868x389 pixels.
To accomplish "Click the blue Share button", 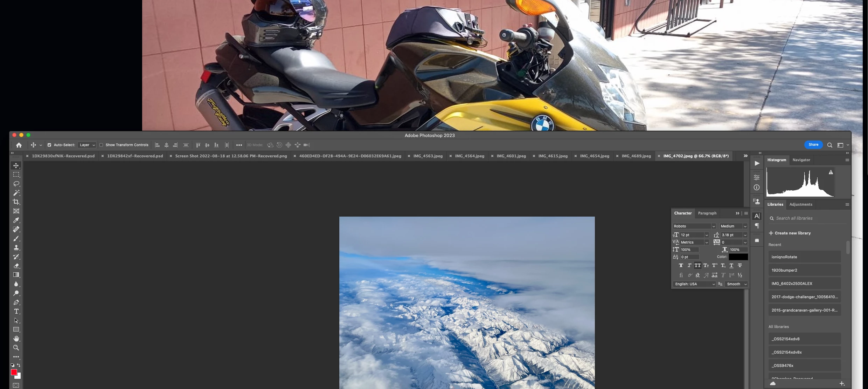I will tap(813, 145).
